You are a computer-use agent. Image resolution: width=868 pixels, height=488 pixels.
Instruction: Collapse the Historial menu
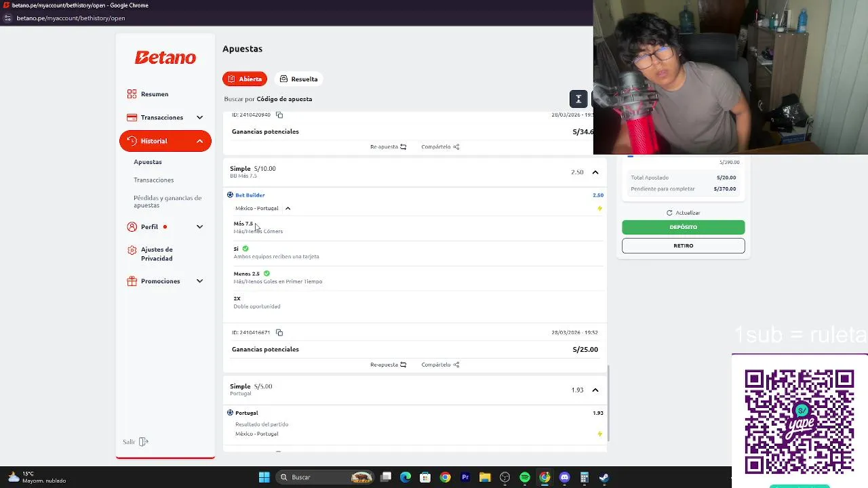pos(165,141)
